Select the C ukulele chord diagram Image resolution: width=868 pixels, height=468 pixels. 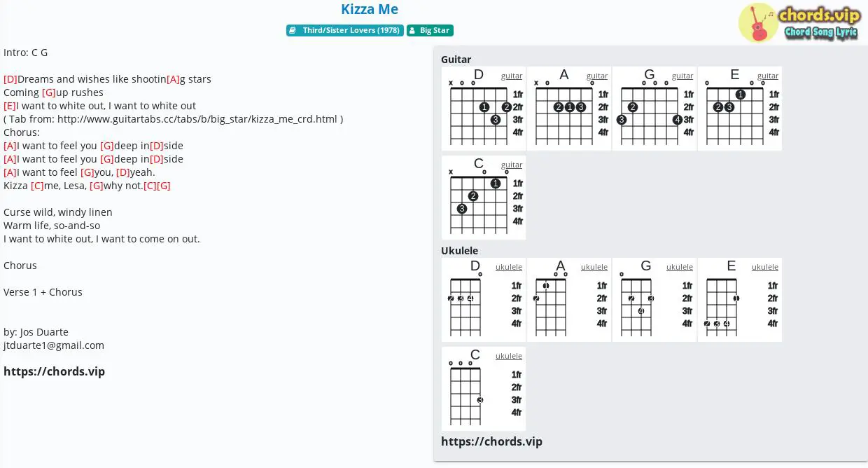484,389
